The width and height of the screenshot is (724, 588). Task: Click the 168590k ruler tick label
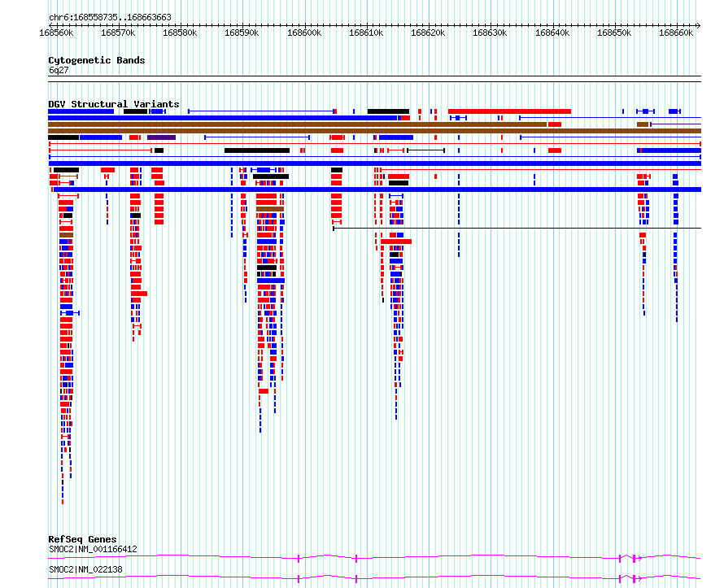click(242, 33)
